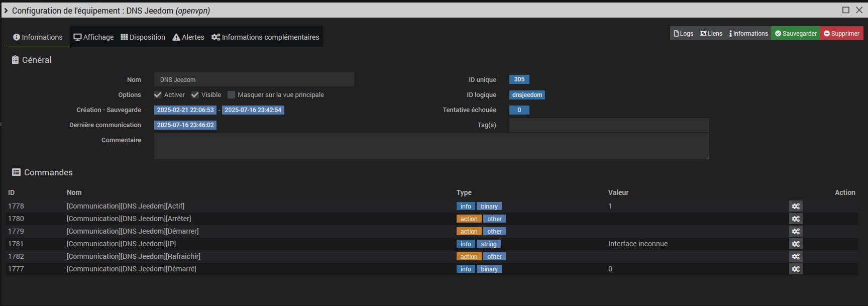Focus the Tag(s) input field
This screenshot has height=306, width=868.
(609, 125)
